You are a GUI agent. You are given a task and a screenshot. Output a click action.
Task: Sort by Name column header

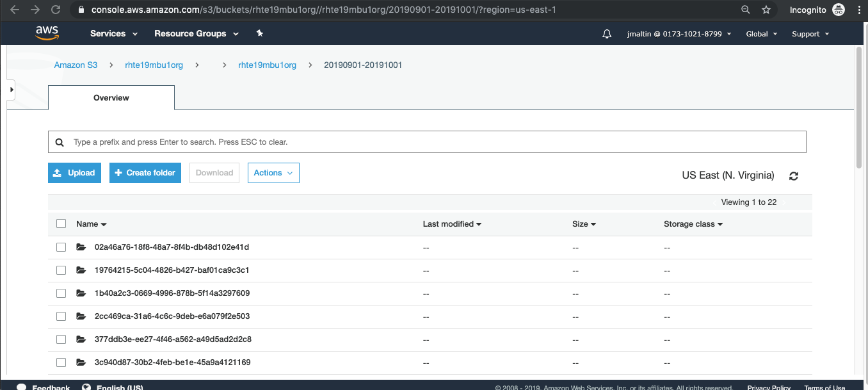[x=91, y=224]
